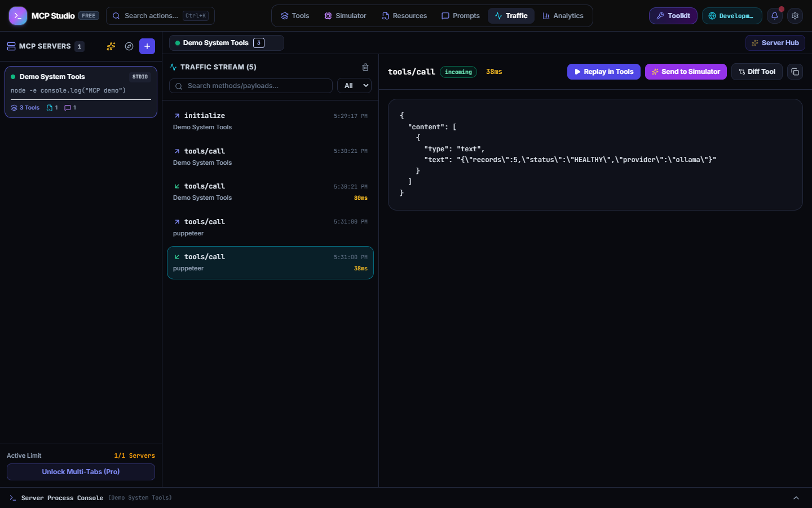Clear traffic stream with trash icon
Image resolution: width=812 pixels, height=508 pixels.
point(365,67)
